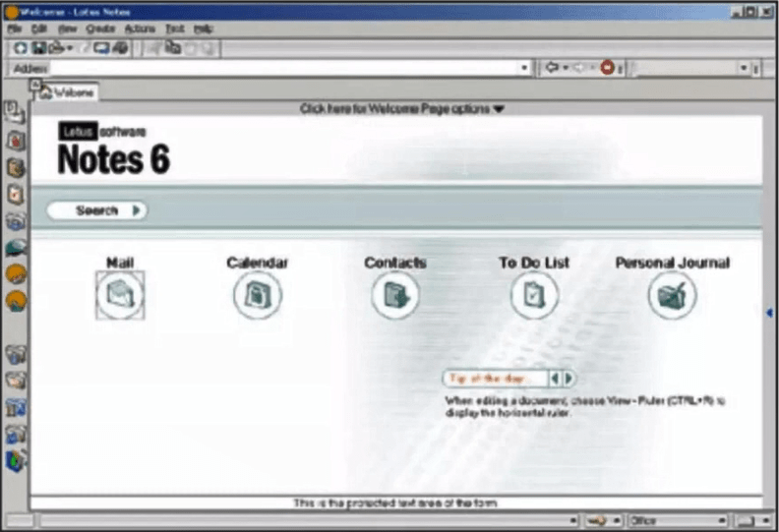Screen dimensions: 779x532
Task: Open the Personal Journal icon
Action: 672,295
